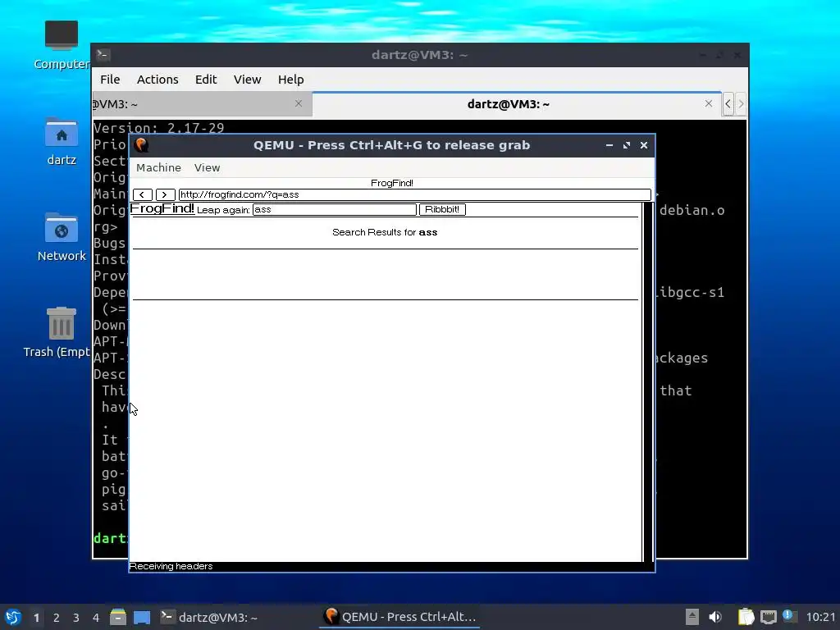Screen dimensions: 840x630
Task: Open the terminal Actions menu
Action: 157,80
